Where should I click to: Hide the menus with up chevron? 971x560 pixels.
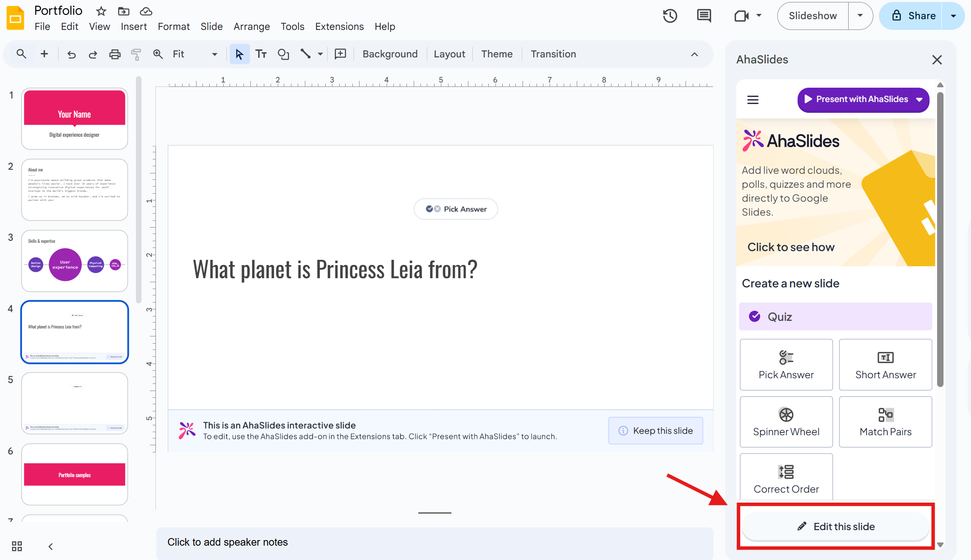694,54
